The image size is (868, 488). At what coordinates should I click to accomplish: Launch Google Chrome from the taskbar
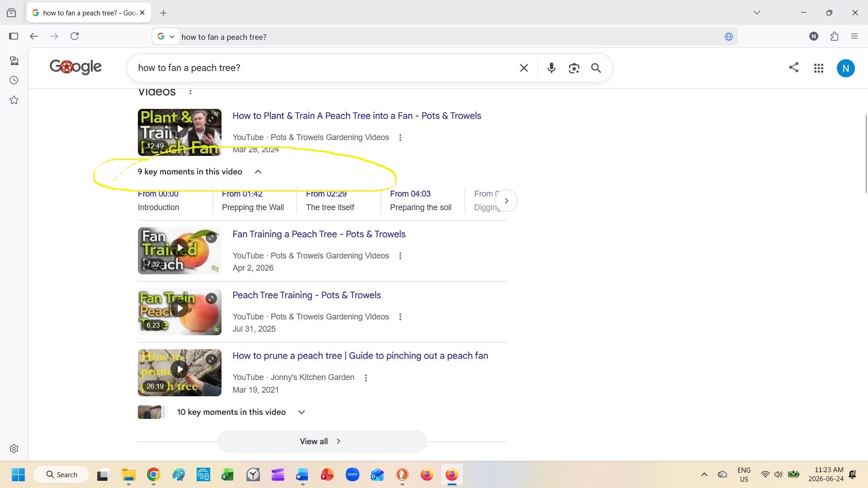point(154,474)
